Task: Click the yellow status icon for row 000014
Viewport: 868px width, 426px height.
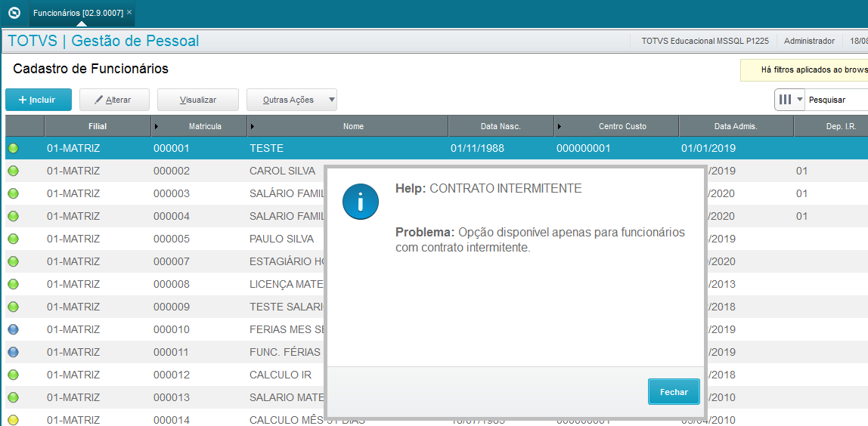Action: click(14, 420)
